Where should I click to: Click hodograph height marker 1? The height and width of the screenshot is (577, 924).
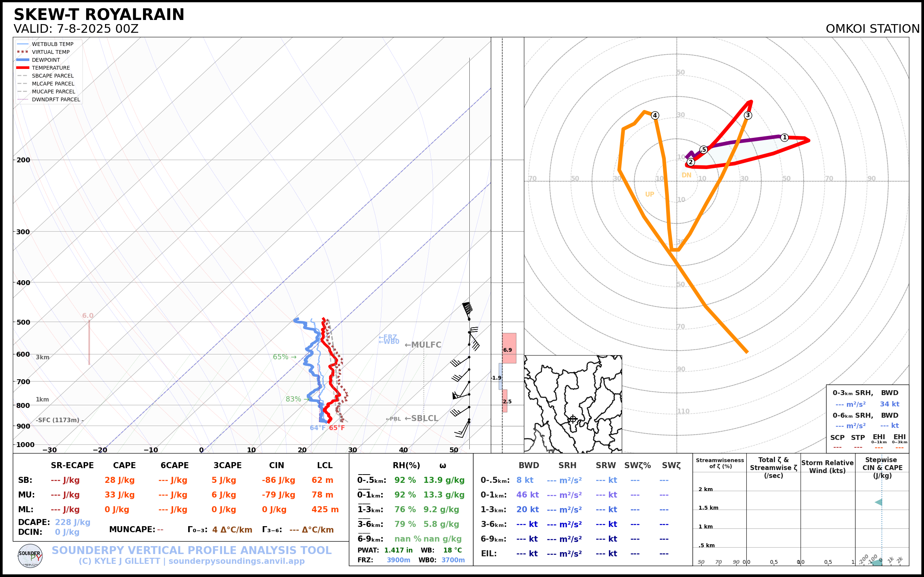784,137
